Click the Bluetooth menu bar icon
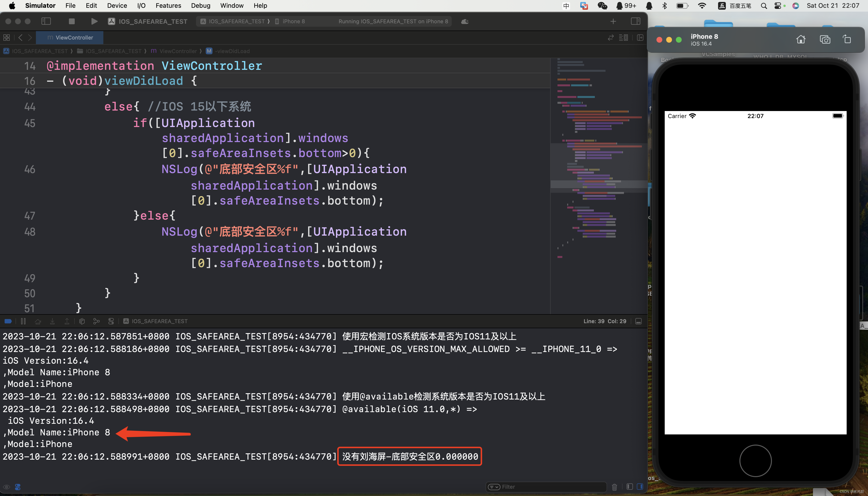This screenshot has width=868, height=496. click(x=664, y=5)
